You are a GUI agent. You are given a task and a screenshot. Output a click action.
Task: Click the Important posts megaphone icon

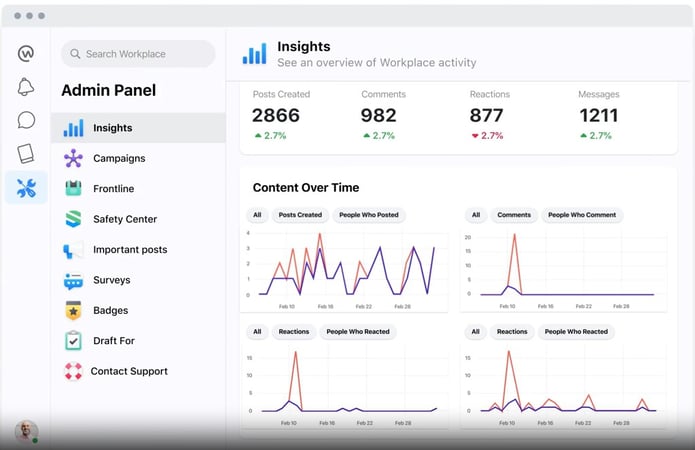[x=73, y=250]
